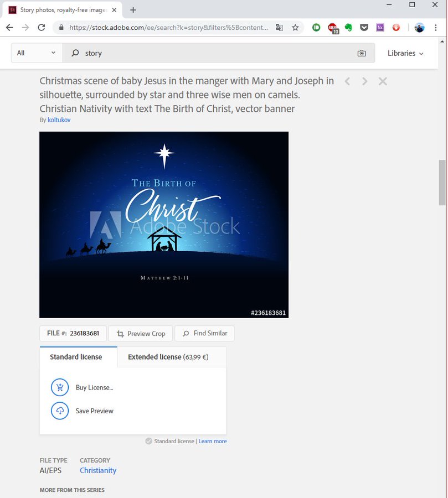Viewport: 448px width, 498px height.
Task: Search by image with camera icon
Action: [362, 53]
